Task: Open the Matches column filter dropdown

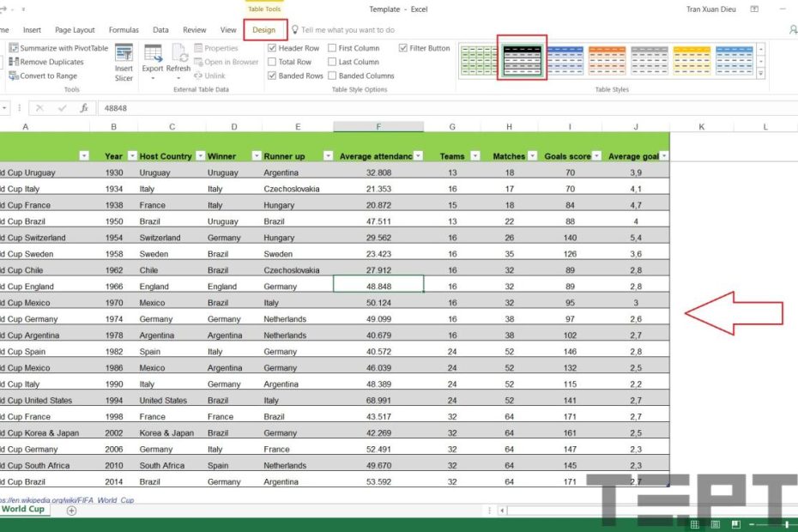Action: 532,156
